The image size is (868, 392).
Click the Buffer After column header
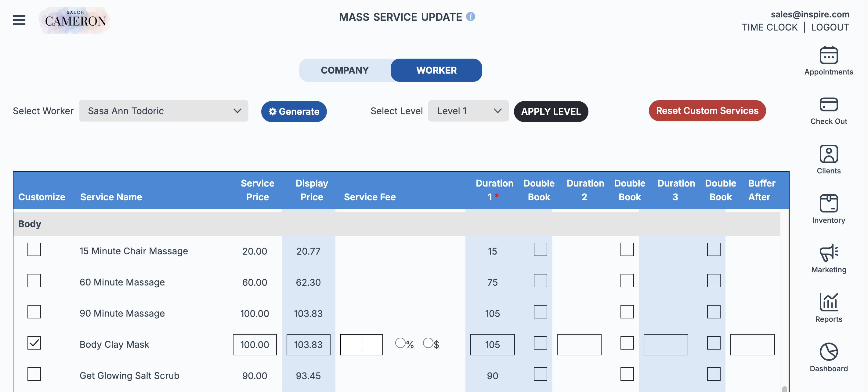coord(761,190)
